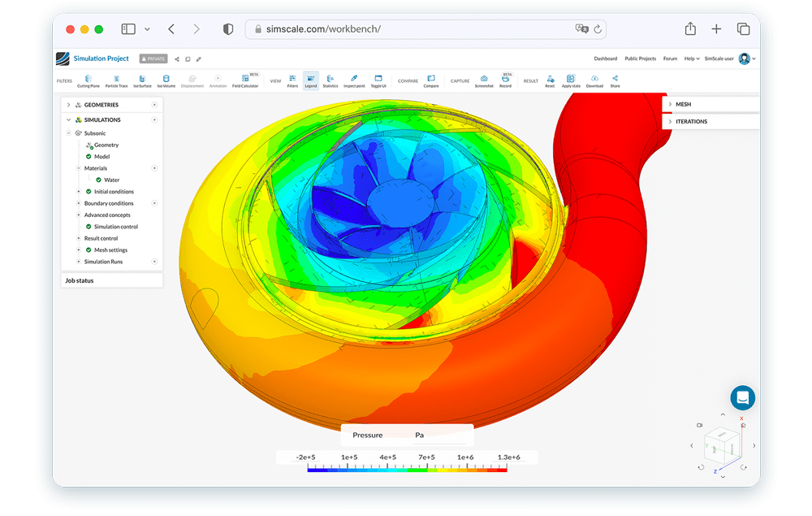This screenshot has height=516, width=812.
Task: Collapse the SIMULATIONS tree section
Action: (x=70, y=119)
